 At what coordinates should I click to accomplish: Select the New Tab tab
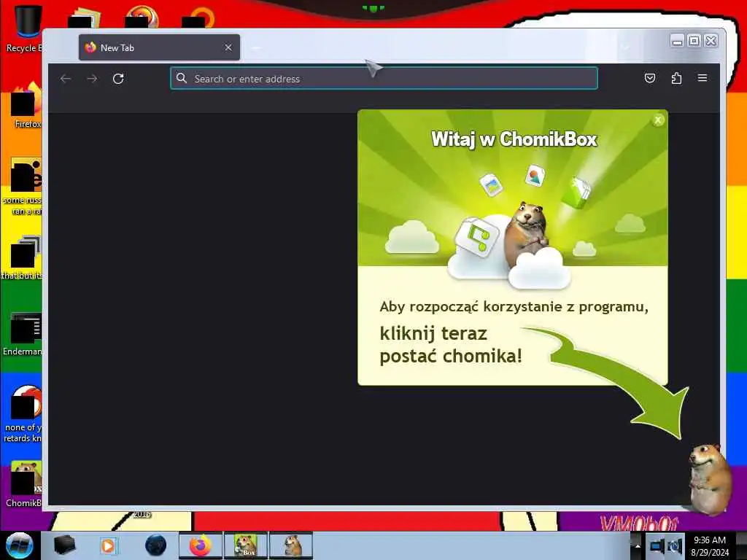pos(159,47)
